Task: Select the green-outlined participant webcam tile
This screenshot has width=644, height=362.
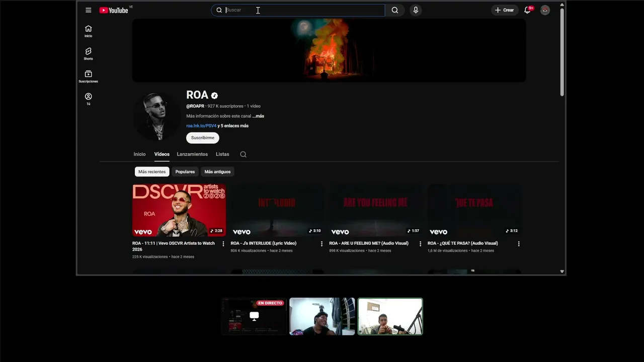Action: click(x=390, y=316)
